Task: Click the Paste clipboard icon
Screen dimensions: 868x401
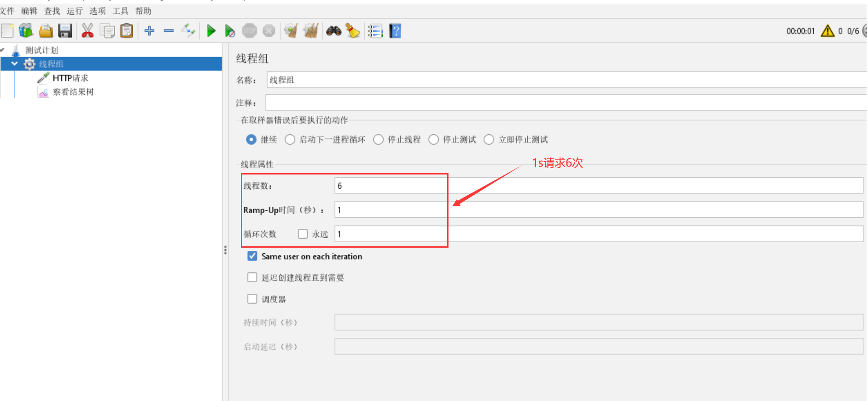Action: (126, 31)
